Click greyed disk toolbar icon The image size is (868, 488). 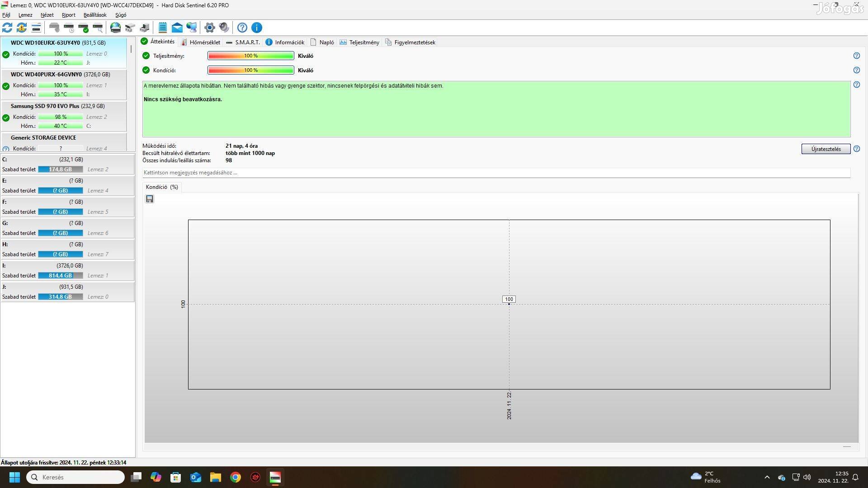(54, 28)
